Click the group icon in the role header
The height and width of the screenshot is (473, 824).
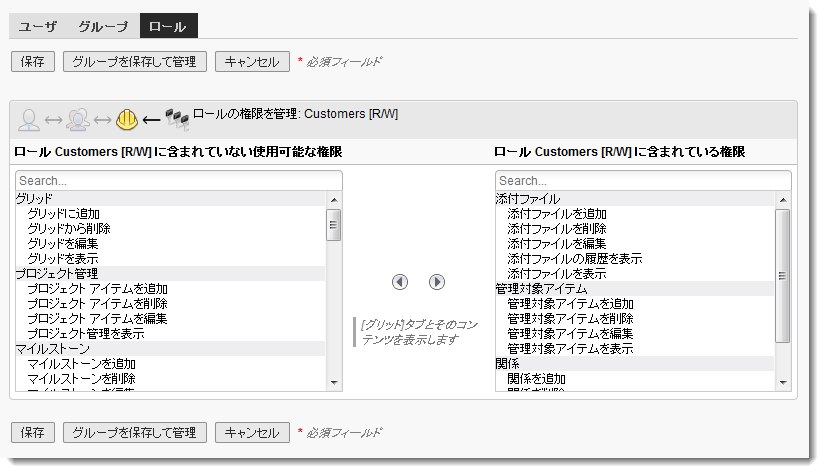point(78,120)
